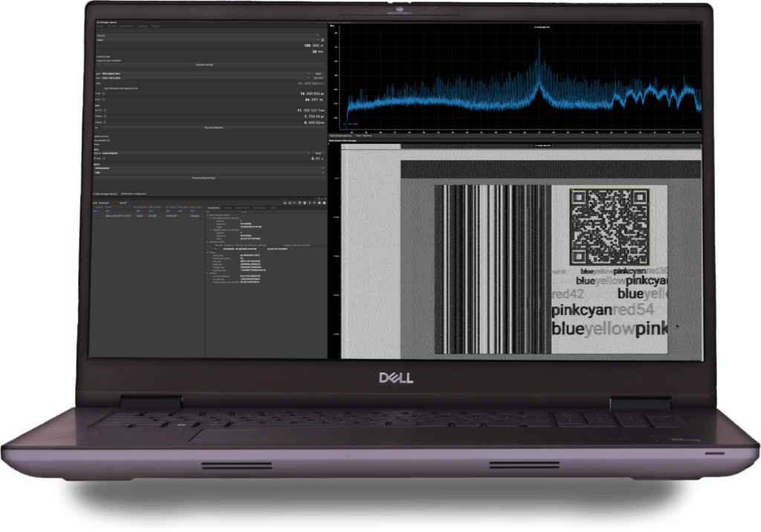
Task: Click the info icon in the 1.756 59 µs row
Action: pos(105,117)
